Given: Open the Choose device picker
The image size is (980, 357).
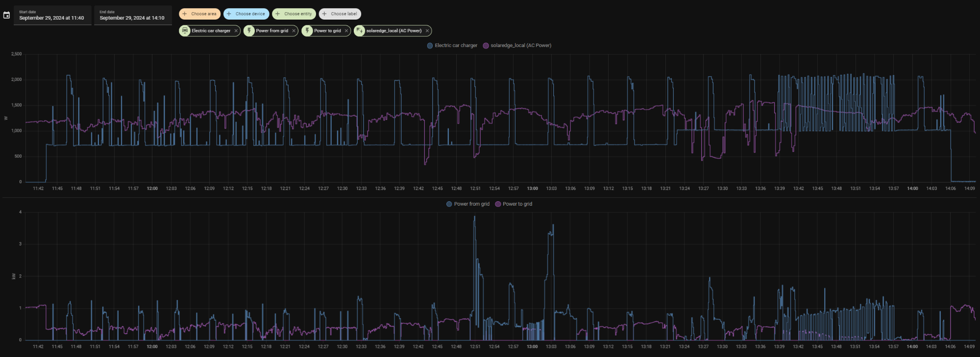Looking at the screenshot, I should point(246,14).
